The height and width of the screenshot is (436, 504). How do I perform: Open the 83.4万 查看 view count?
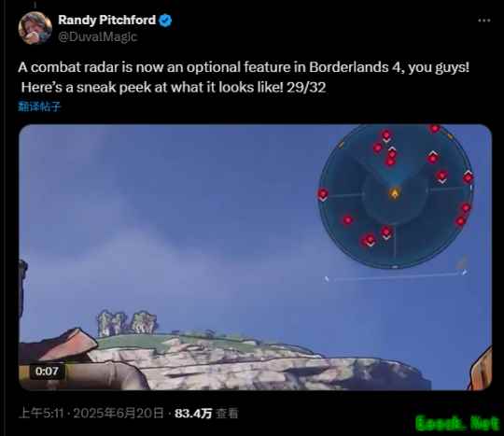(206, 414)
